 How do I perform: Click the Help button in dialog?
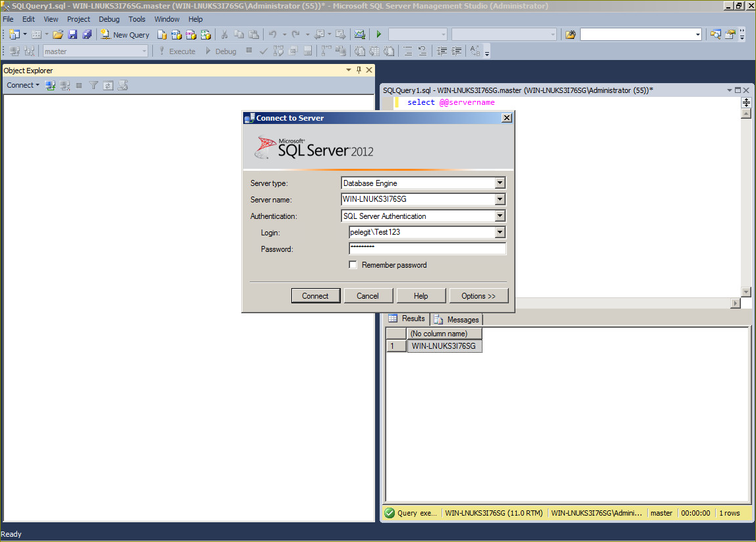(x=421, y=295)
